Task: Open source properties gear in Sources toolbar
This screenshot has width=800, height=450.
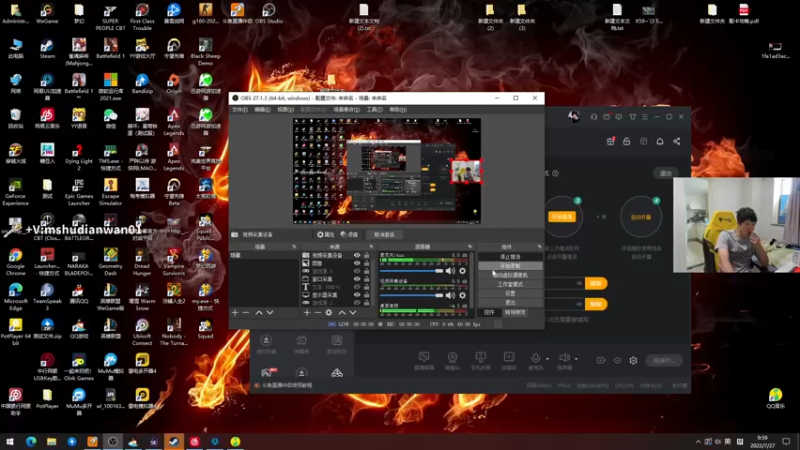Action: pyautogui.click(x=329, y=312)
